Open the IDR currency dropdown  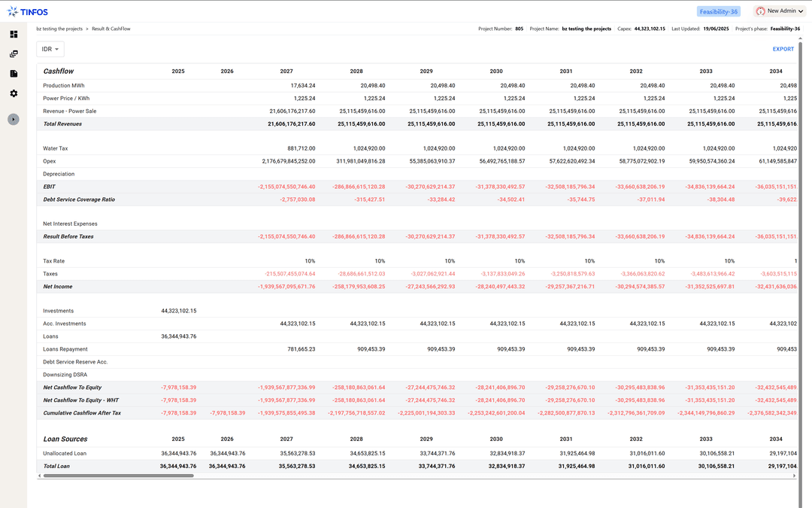tap(50, 49)
